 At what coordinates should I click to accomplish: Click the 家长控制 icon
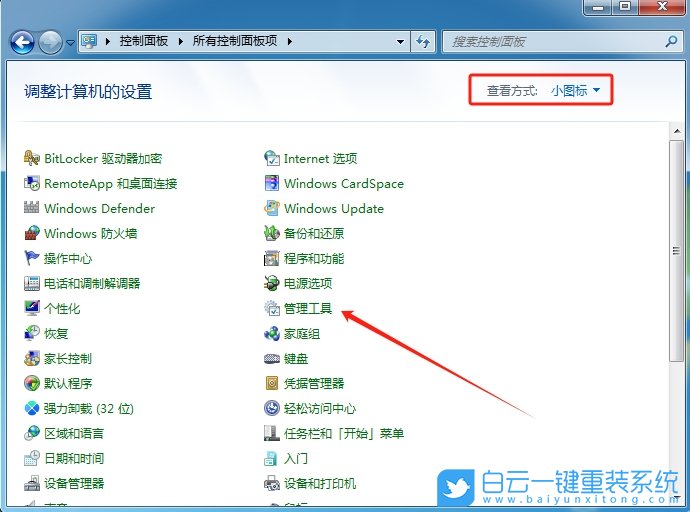[32, 358]
